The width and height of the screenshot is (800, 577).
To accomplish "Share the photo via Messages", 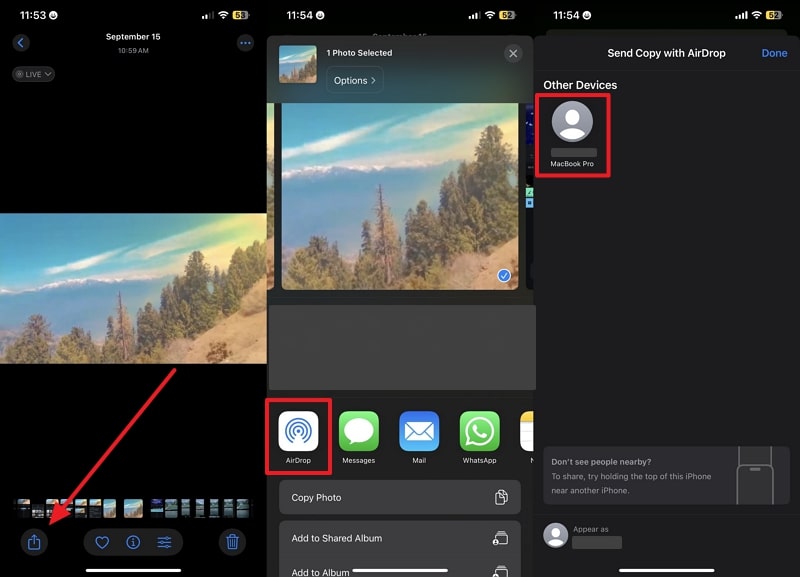I will pyautogui.click(x=359, y=430).
